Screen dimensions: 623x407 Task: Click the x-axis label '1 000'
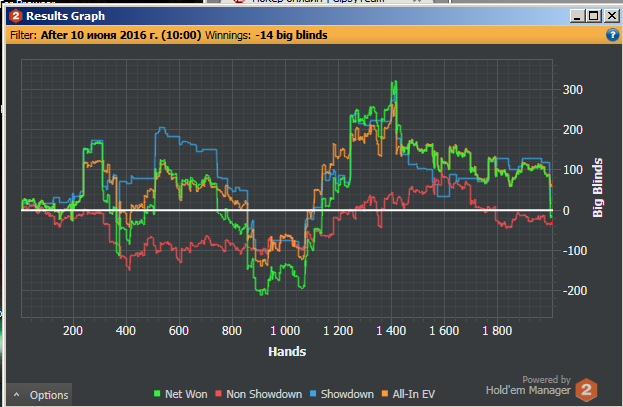click(285, 330)
